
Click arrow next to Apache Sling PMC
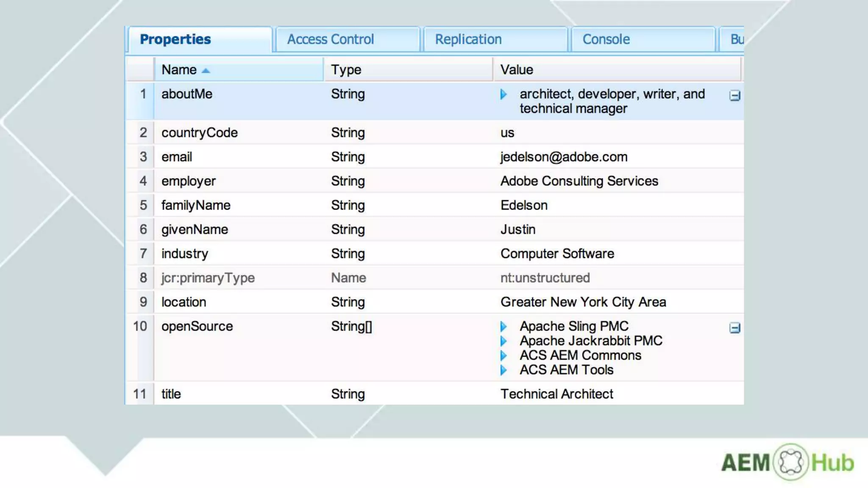click(504, 327)
